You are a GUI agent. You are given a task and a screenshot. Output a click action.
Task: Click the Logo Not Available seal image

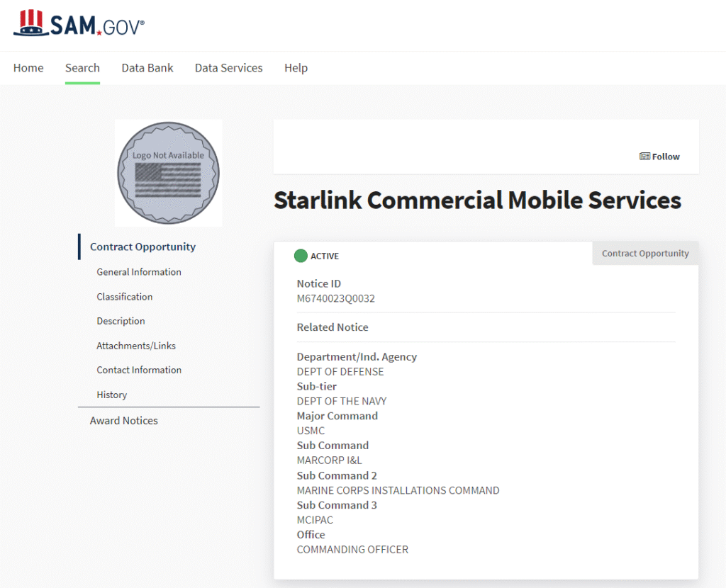click(x=168, y=173)
